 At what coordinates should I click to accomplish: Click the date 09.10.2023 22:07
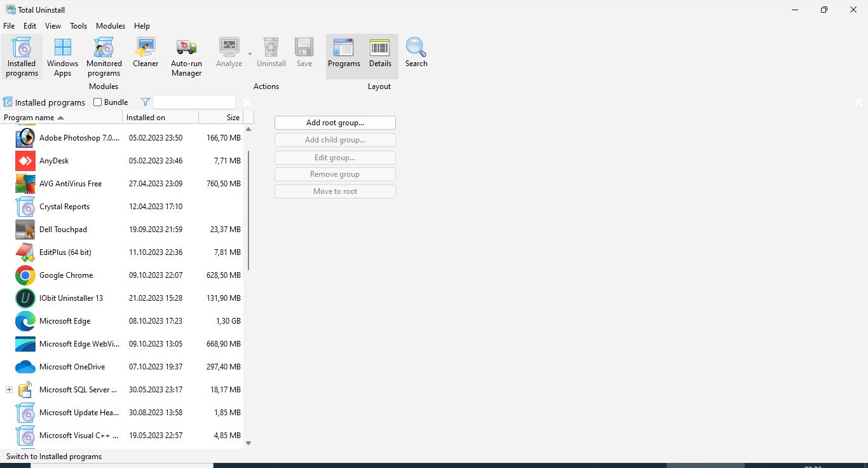click(156, 275)
